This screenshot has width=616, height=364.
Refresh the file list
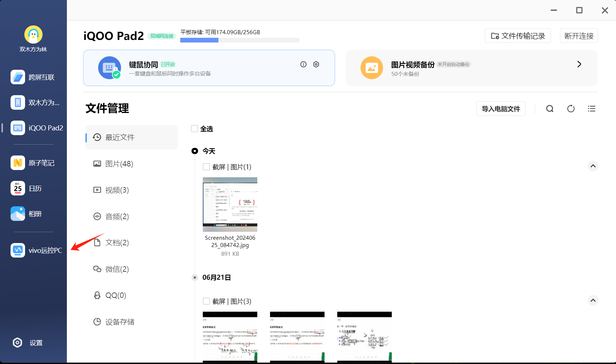[x=571, y=109]
